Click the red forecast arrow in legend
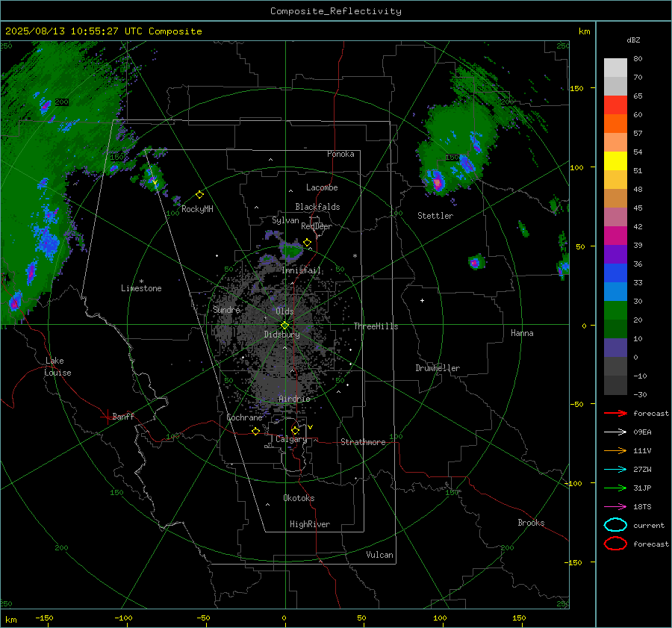The height and width of the screenshot is (628, 672). [615, 413]
